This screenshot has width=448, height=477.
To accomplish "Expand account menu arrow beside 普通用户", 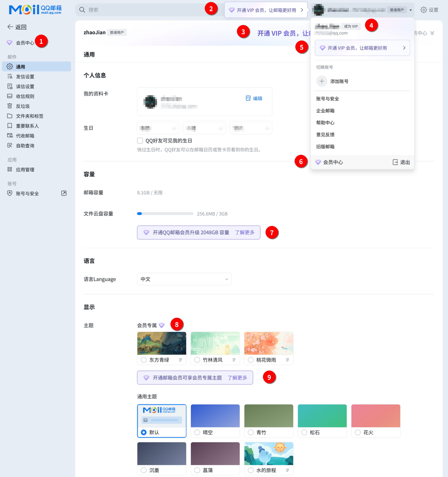I will (411, 10).
